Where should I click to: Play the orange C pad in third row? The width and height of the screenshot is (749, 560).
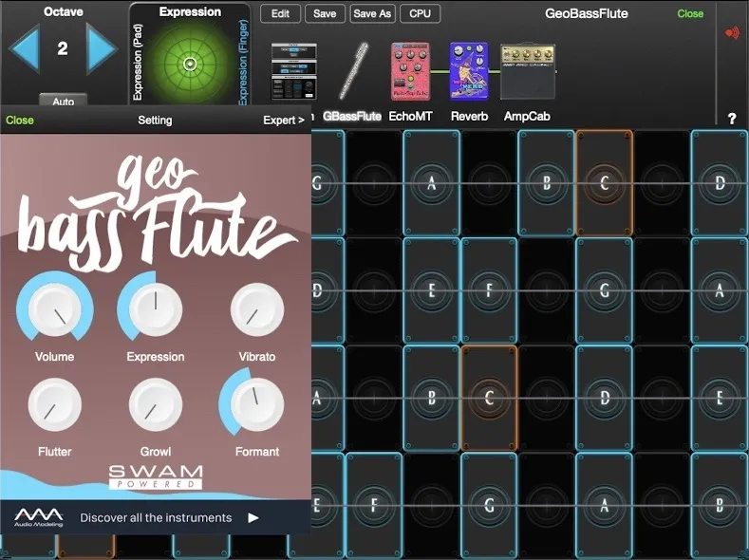[489, 398]
